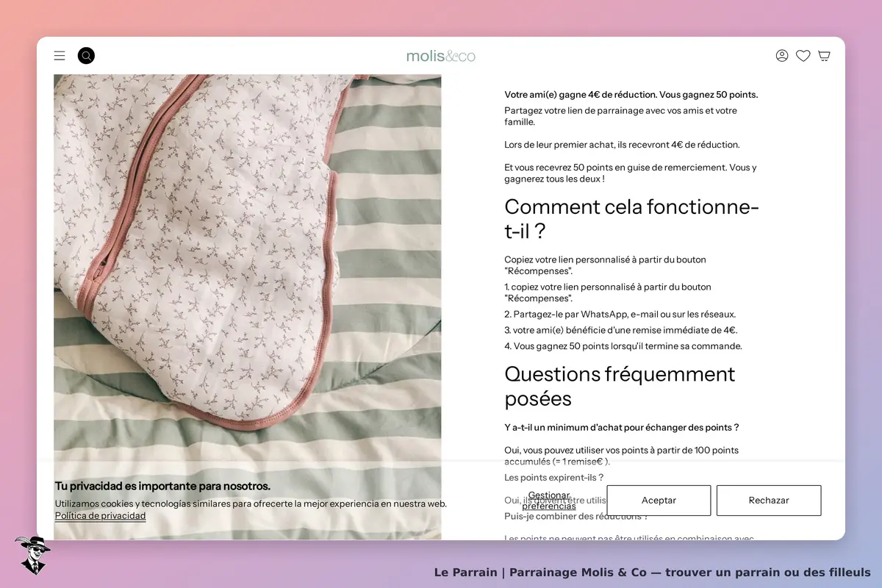Click 'Les points expirent-ils ?' question
The height and width of the screenshot is (588, 882).
click(x=553, y=478)
